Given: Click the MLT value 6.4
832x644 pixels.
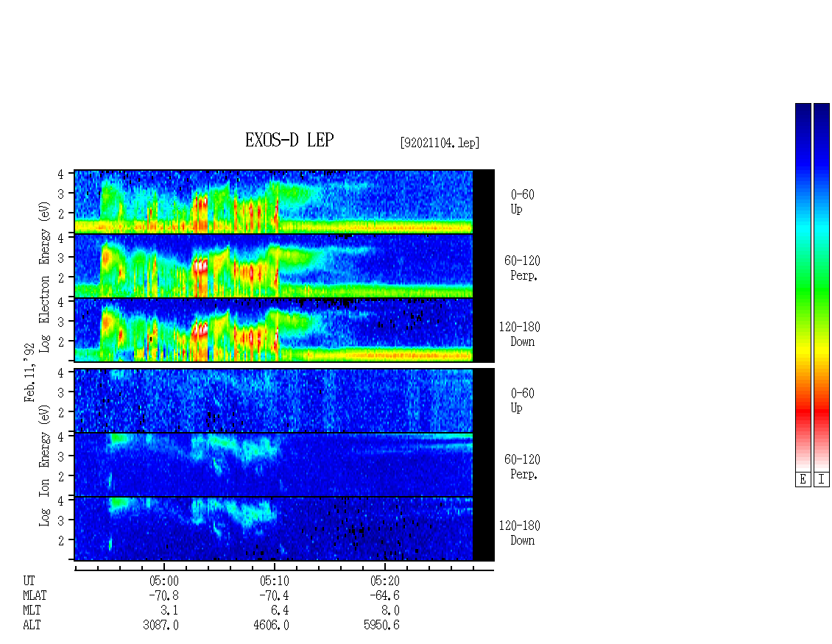Looking at the screenshot, I should [x=281, y=611].
